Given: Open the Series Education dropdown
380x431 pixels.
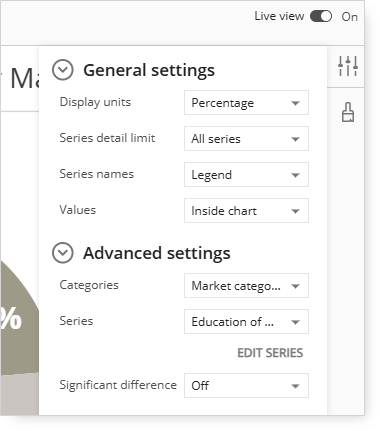Looking at the screenshot, I should [x=246, y=322].
